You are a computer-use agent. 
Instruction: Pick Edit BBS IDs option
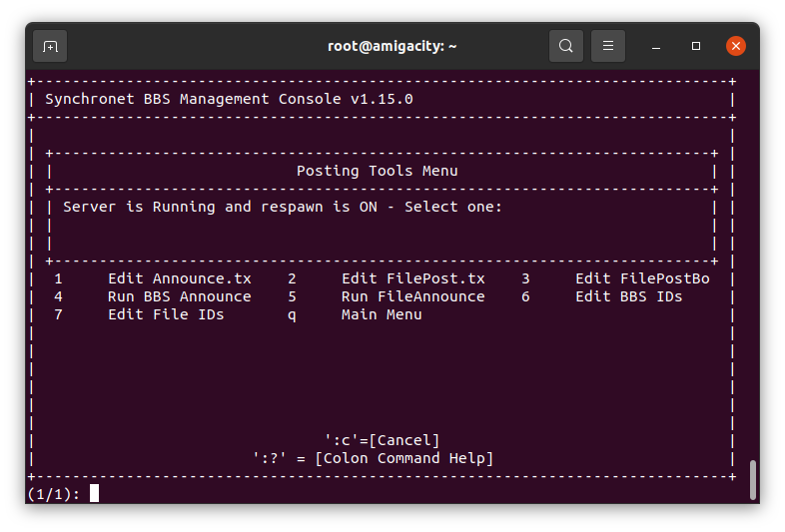click(x=629, y=296)
